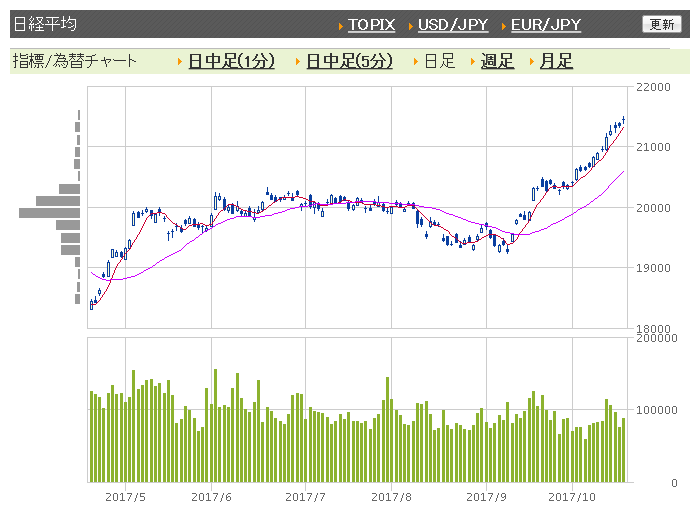Viewport: 696px width, 523px height.
Task: Select the 日足 daily chart tab
Action: [439, 61]
